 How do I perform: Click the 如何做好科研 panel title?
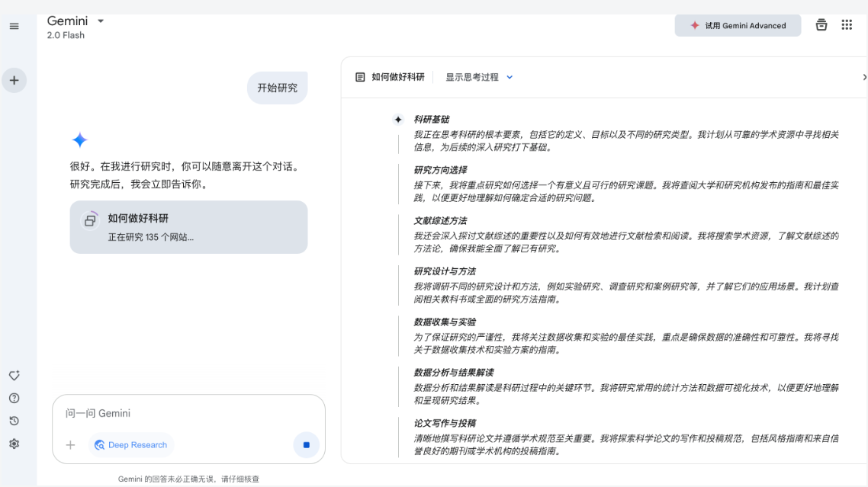click(x=398, y=77)
